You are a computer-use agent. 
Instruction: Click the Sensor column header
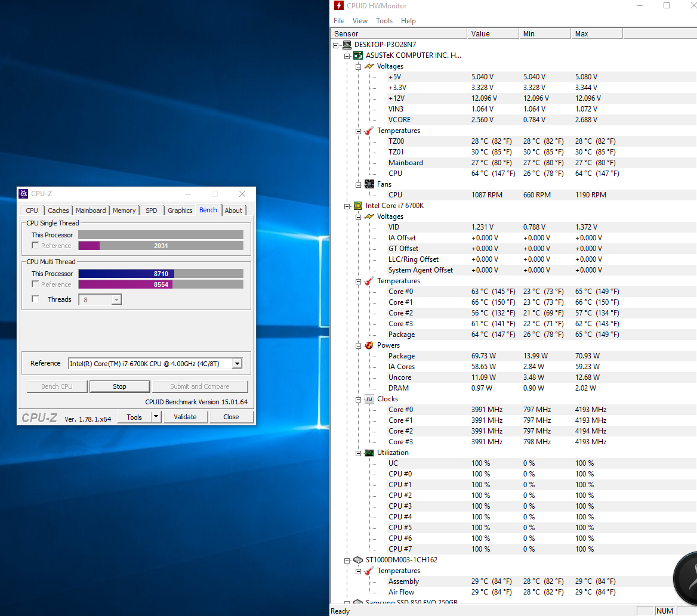click(x=399, y=34)
